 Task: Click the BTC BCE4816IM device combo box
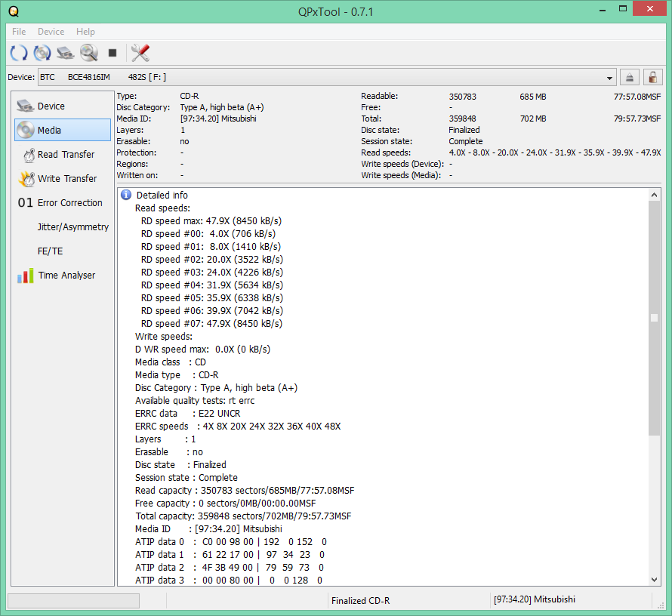(328, 78)
